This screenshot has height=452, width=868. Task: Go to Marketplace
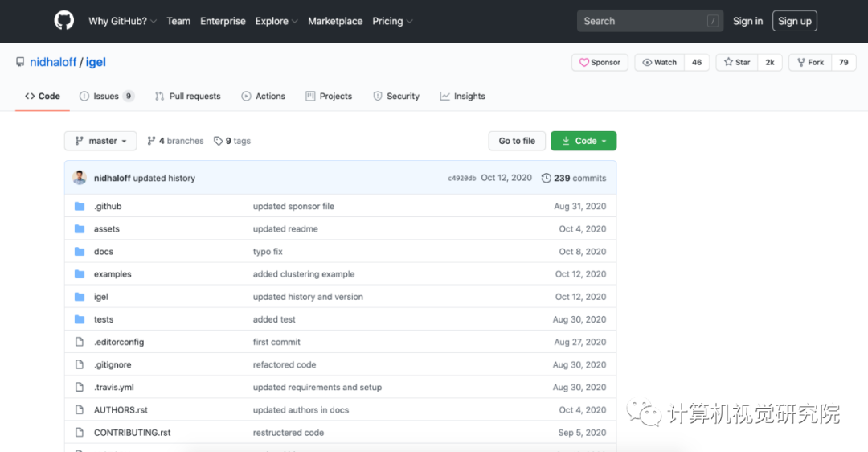click(x=335, y=21)
